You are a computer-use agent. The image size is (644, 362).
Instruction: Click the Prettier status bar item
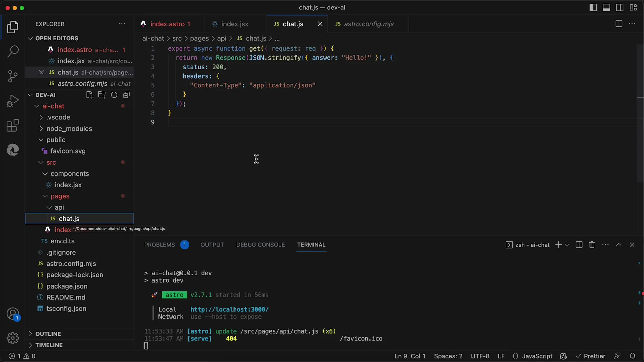[x=590, y=356]
